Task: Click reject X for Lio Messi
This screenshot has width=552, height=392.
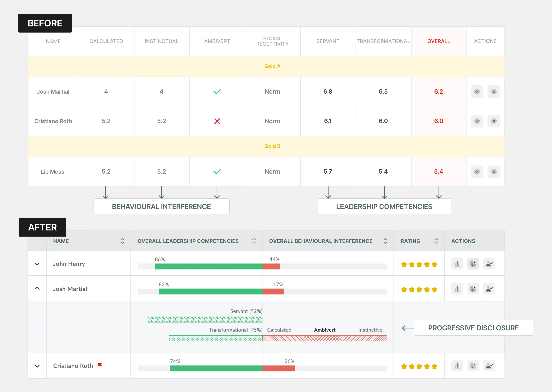Action: click(494, 172)
